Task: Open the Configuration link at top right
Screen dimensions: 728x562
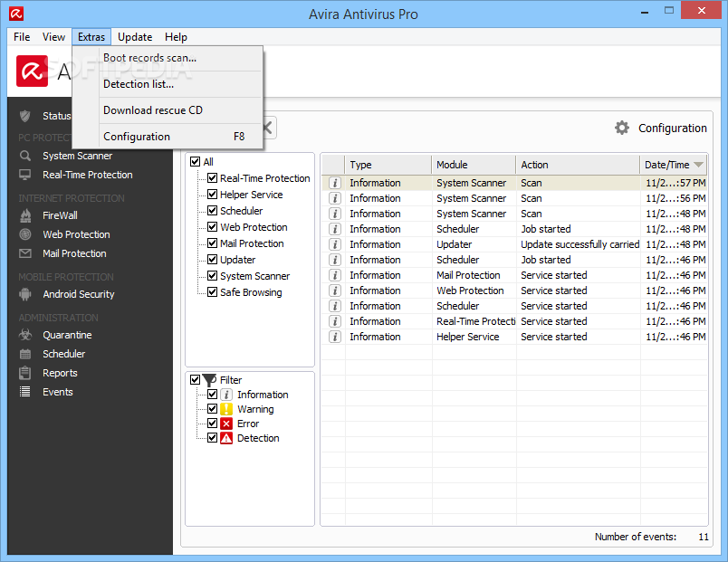Action: 672,129
